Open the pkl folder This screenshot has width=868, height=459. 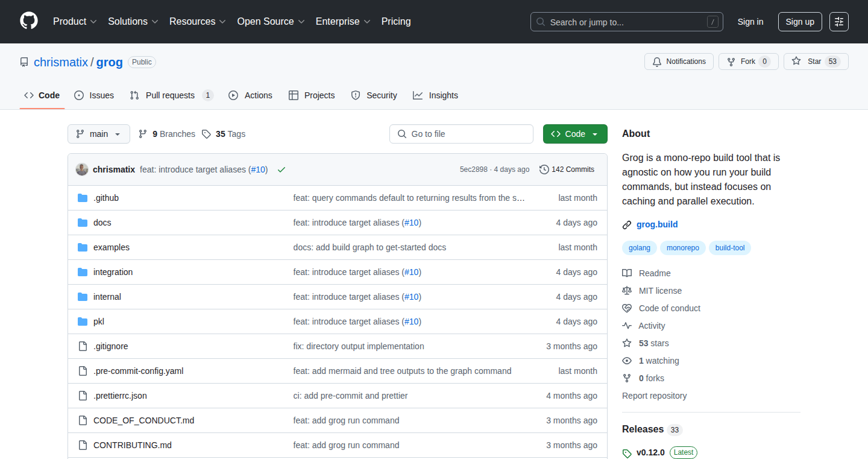[99, 321]
